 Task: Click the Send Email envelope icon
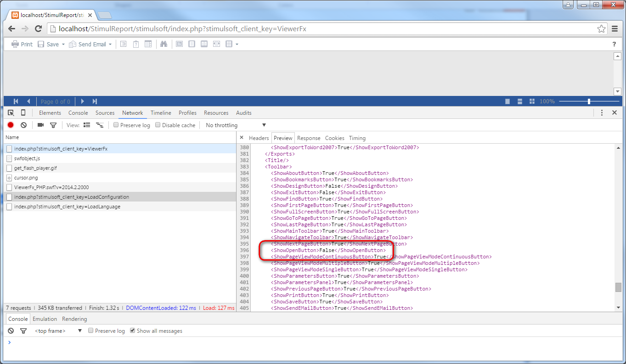click(73, 44)
